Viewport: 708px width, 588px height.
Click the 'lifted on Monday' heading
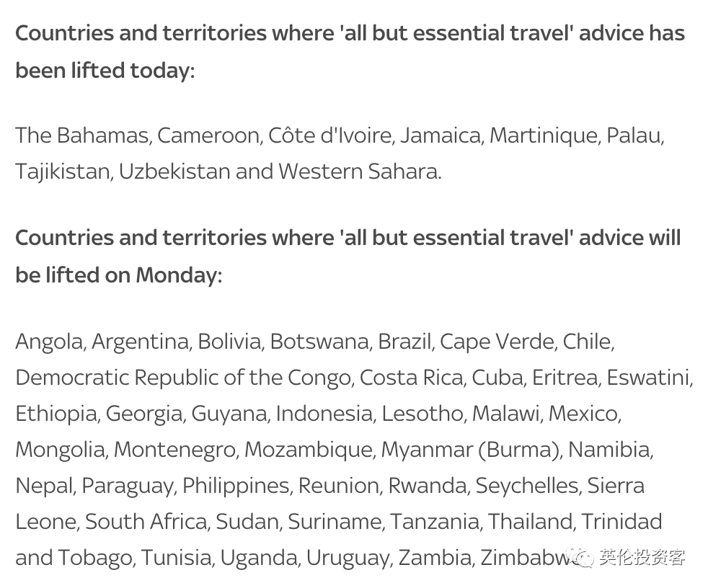point(348,256)
